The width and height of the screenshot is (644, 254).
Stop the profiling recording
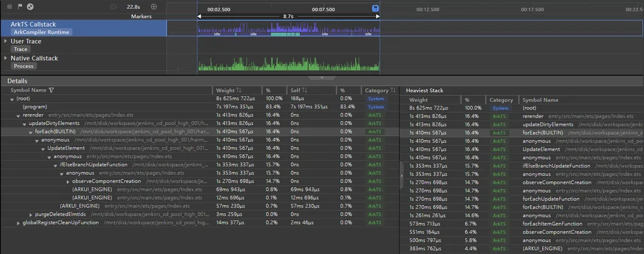[10, 6]
